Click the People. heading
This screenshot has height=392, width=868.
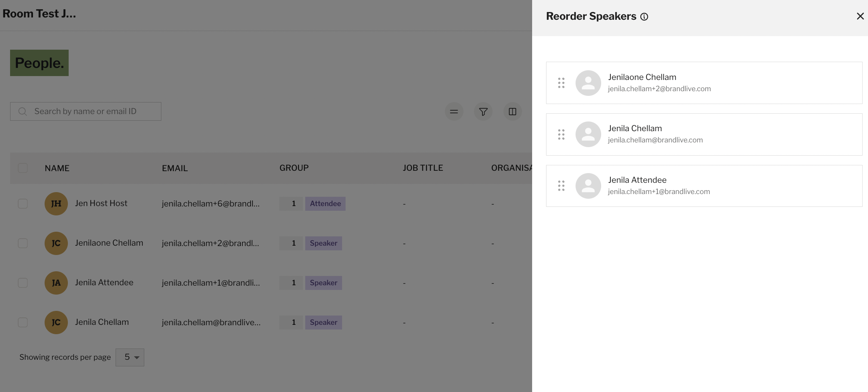click(39, 63)
